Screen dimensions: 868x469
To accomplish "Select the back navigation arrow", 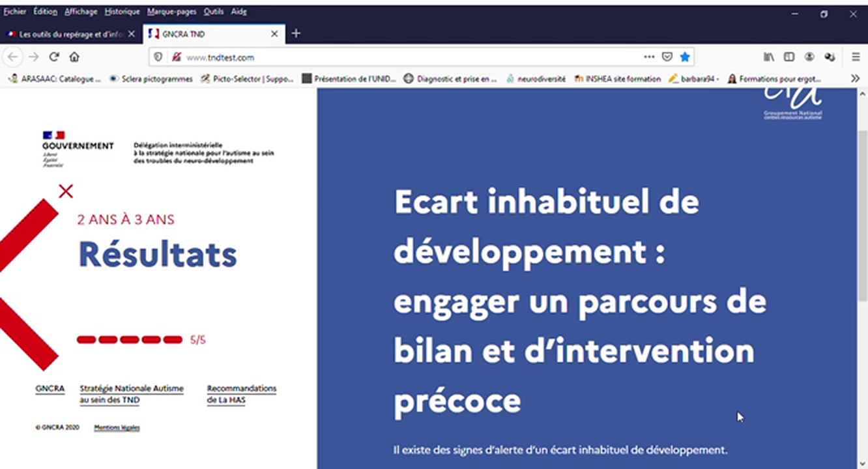I will click(x=12, y=57).
